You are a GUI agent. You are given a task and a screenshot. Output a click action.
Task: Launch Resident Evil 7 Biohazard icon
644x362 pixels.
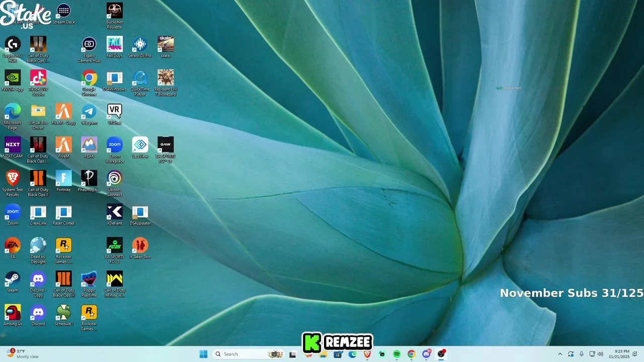click(166, 83)
